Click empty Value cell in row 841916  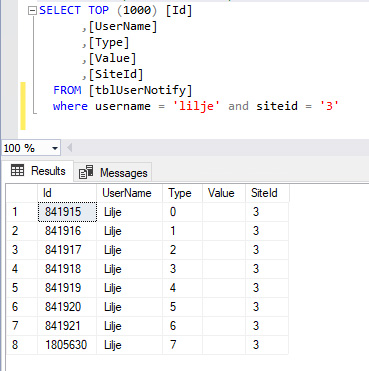point(224,231)
